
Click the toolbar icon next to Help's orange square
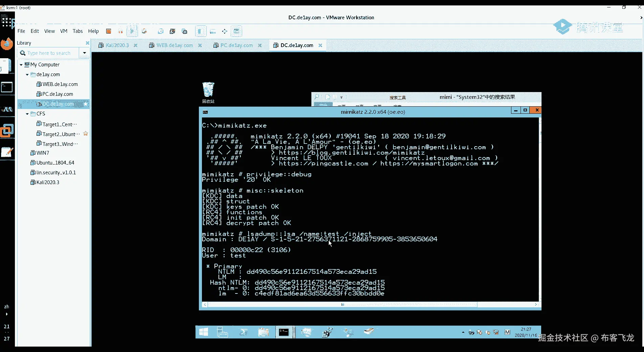click(x=120, y=31)
